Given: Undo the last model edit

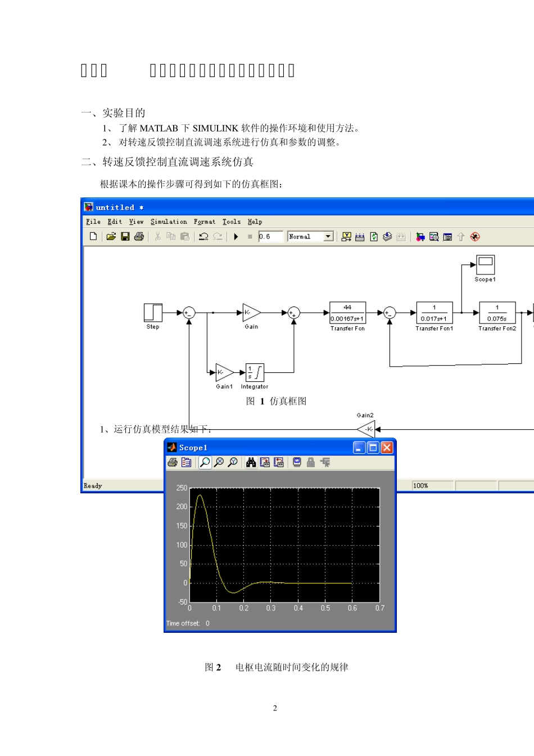Looking at the screenshot, I should tap(203, 237).
